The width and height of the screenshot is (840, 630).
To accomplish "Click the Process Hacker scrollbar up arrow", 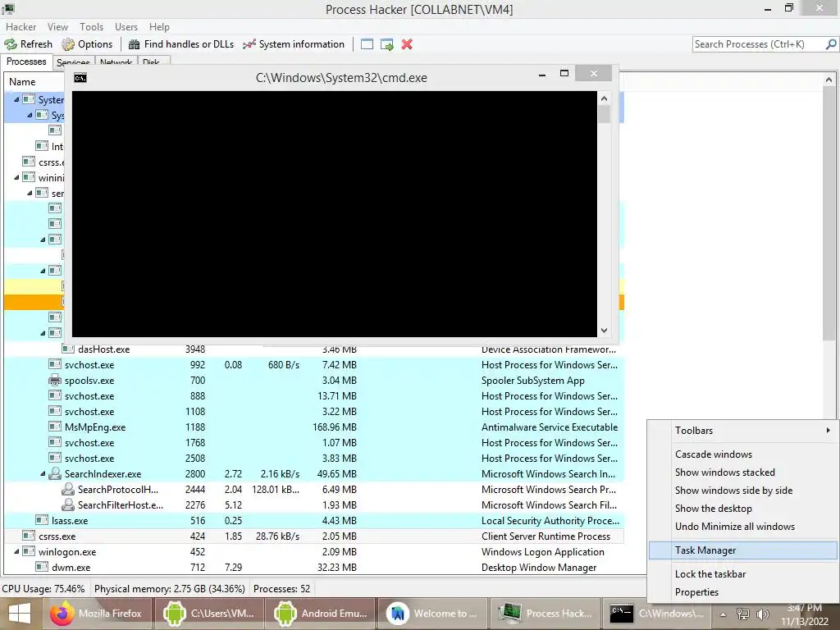I will click(829, 80).
